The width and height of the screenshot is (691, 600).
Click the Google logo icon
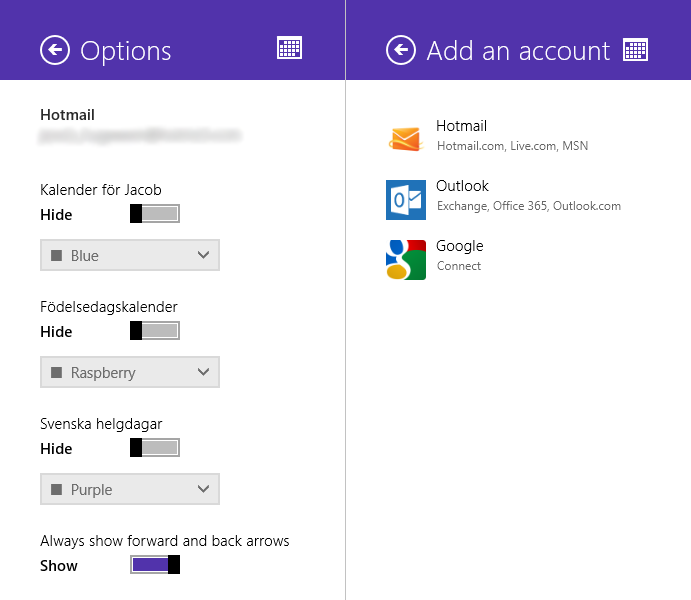[x=405, y=259]
